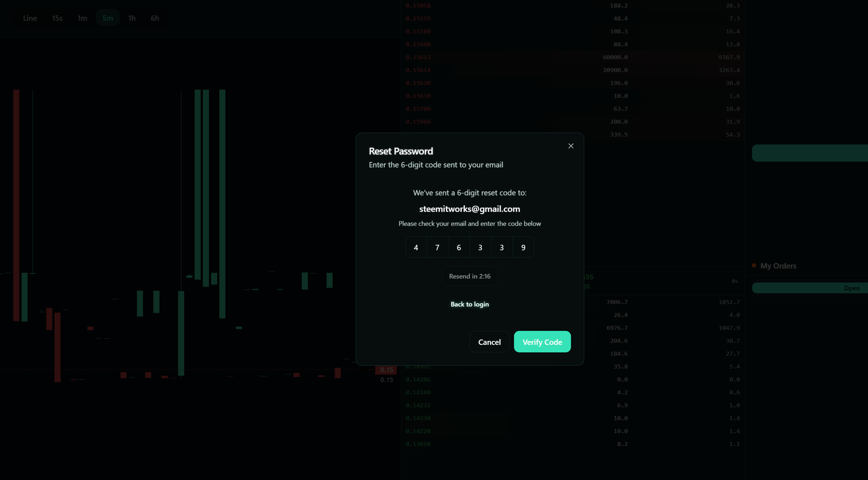Focus the fourth code digit box

[480, 247]
